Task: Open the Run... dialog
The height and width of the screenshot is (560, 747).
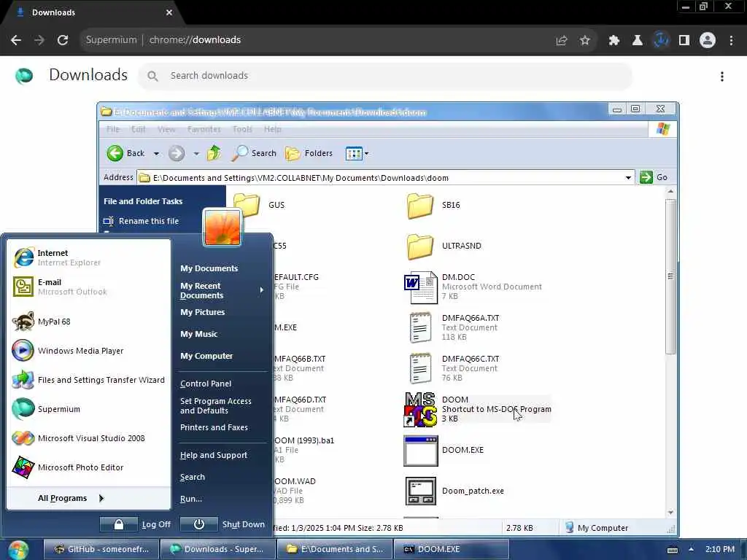Action: (191, 499)
